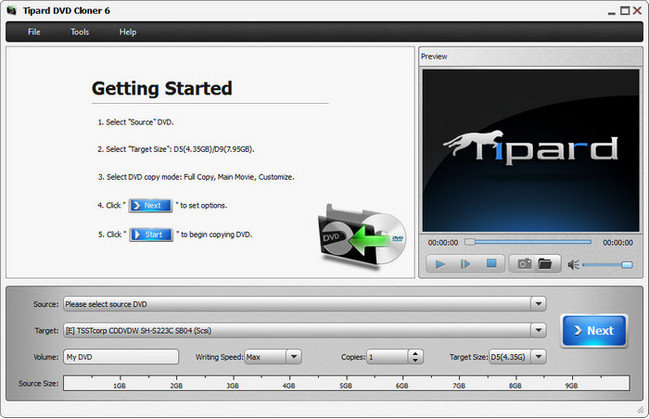The image size is (649, 419).
Task: Open the File menu
Action: click(x=34, y=32)
